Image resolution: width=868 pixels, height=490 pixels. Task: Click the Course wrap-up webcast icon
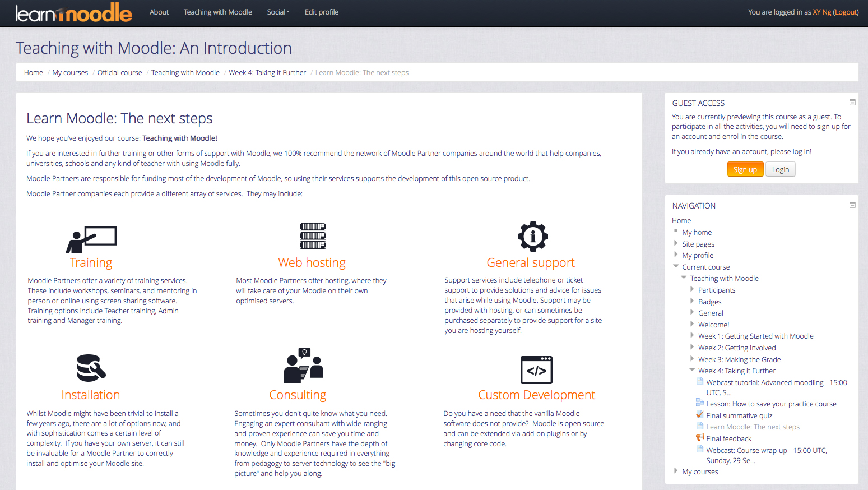click(x=700, y=449)
